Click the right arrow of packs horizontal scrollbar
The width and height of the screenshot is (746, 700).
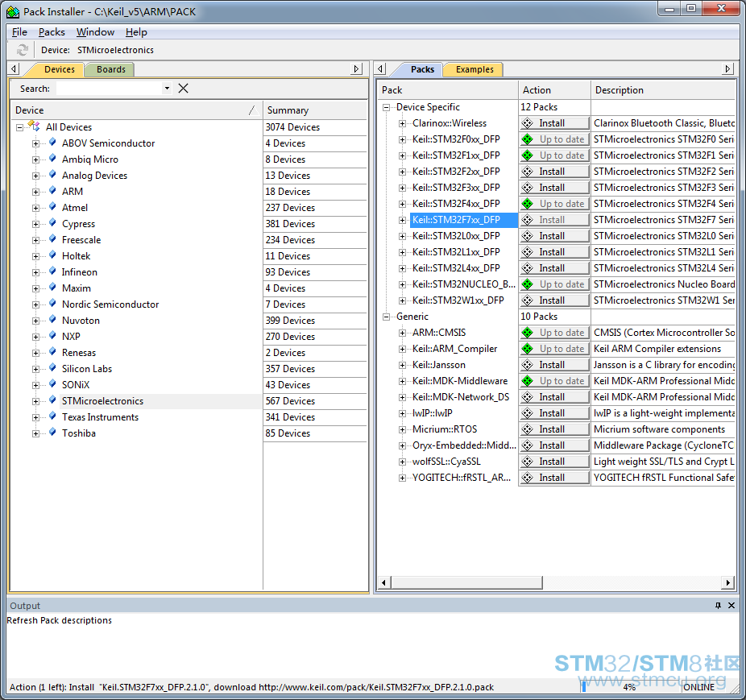point(728,582)
